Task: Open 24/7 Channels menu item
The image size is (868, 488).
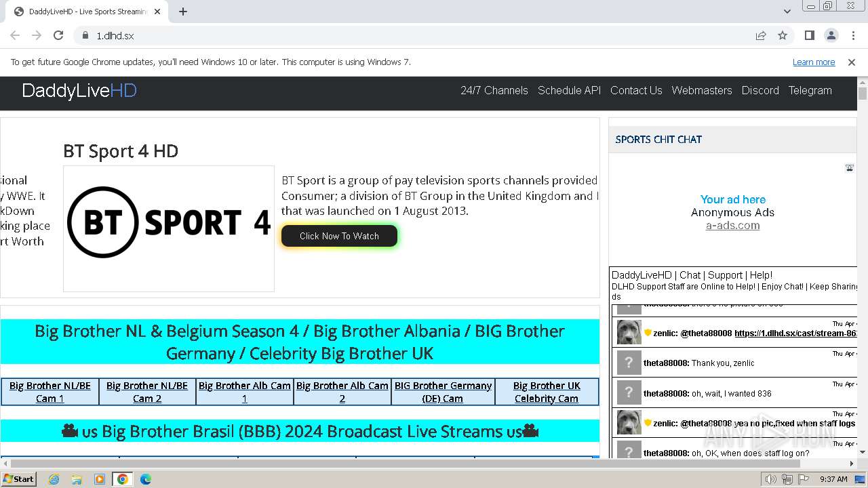Action: click(x=494, y=90)
